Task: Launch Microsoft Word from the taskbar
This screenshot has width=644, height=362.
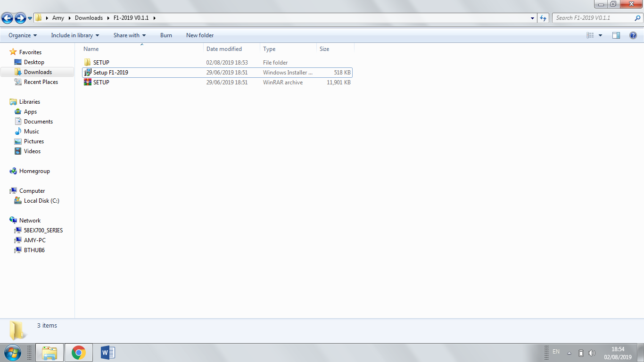Action: point(107,353)
